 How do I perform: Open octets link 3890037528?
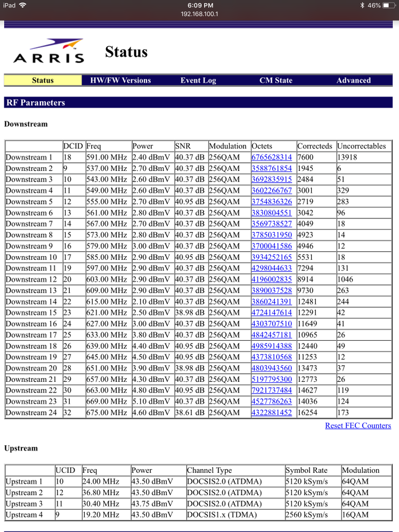(272, 291)
